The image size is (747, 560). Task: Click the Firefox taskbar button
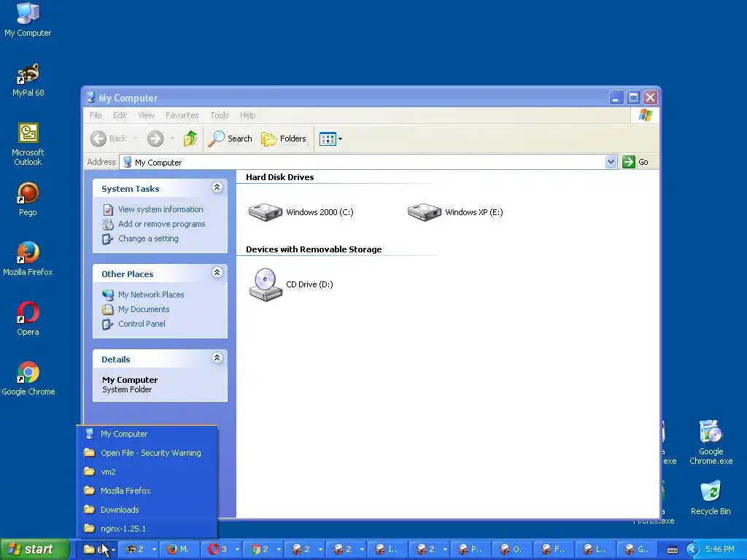[x=179, y=550]
